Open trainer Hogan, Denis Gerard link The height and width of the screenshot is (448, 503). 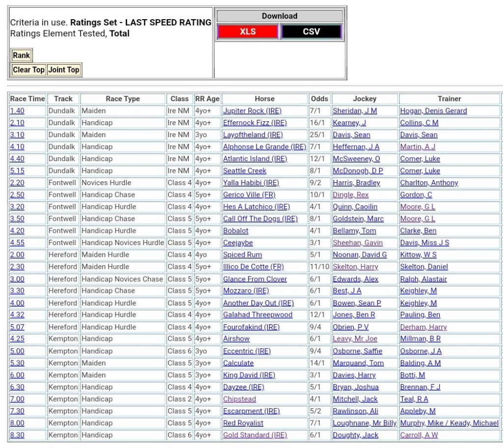pyautogui.click(x=433, y=111)
